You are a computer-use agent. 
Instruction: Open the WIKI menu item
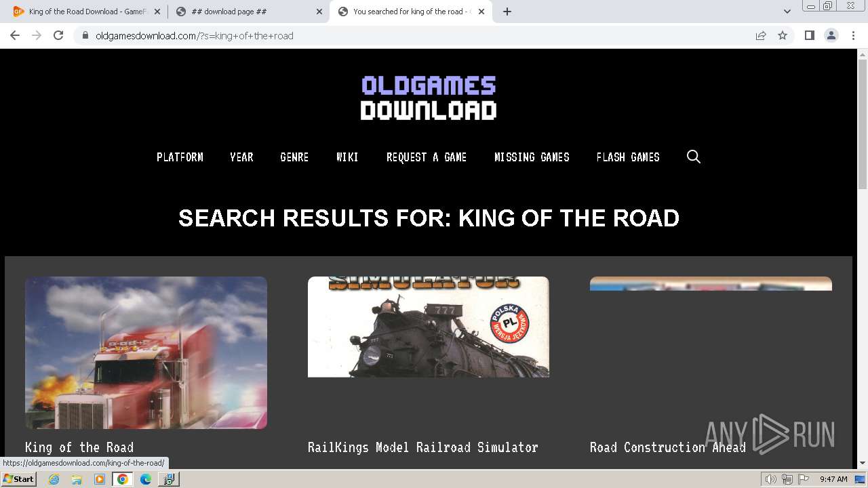[347, 157]
